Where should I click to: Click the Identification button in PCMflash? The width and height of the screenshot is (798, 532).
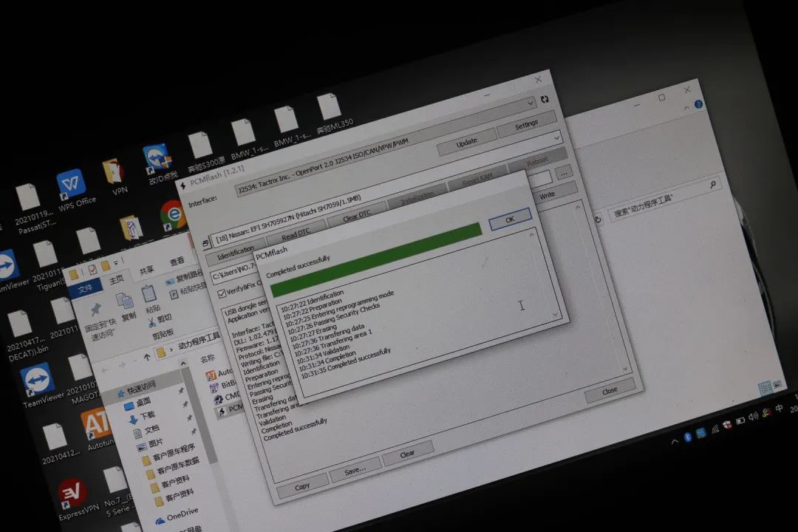click(x=235, y=253)
